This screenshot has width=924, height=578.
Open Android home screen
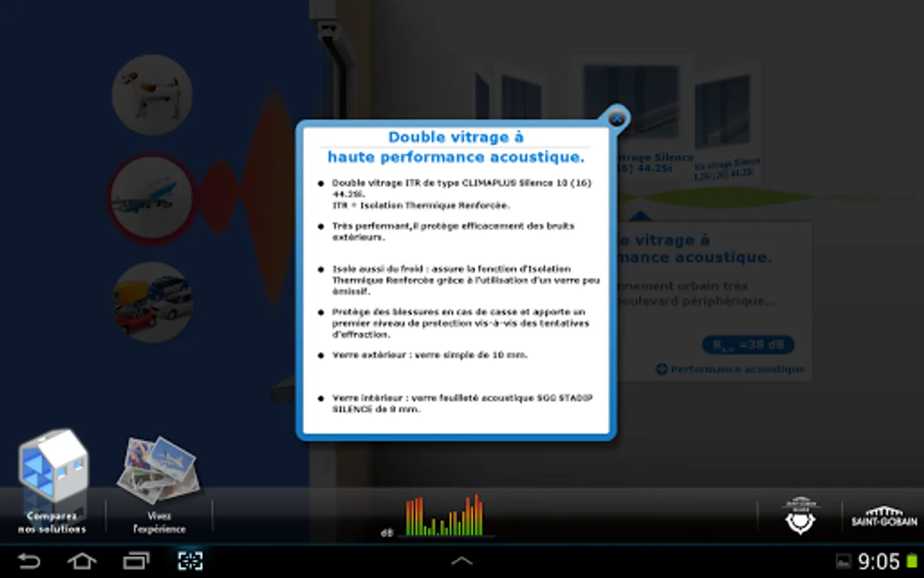82,561
